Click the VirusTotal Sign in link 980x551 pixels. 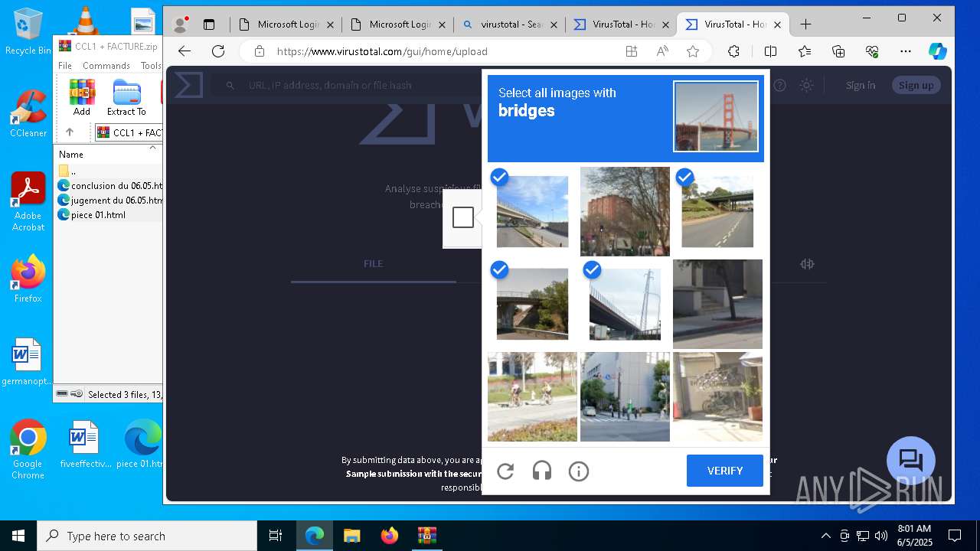point(861,85)
